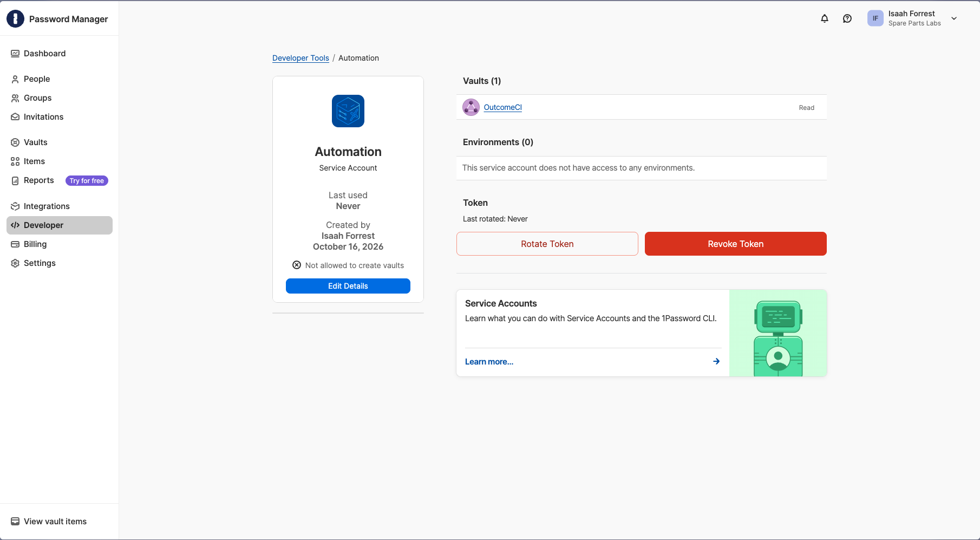Click the Automation service account icon

(x=348, y=111)
